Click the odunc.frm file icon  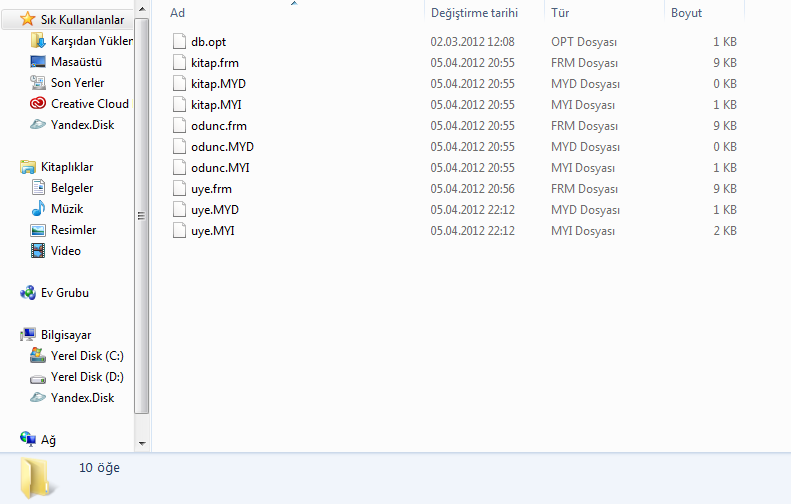click(179, 126)
